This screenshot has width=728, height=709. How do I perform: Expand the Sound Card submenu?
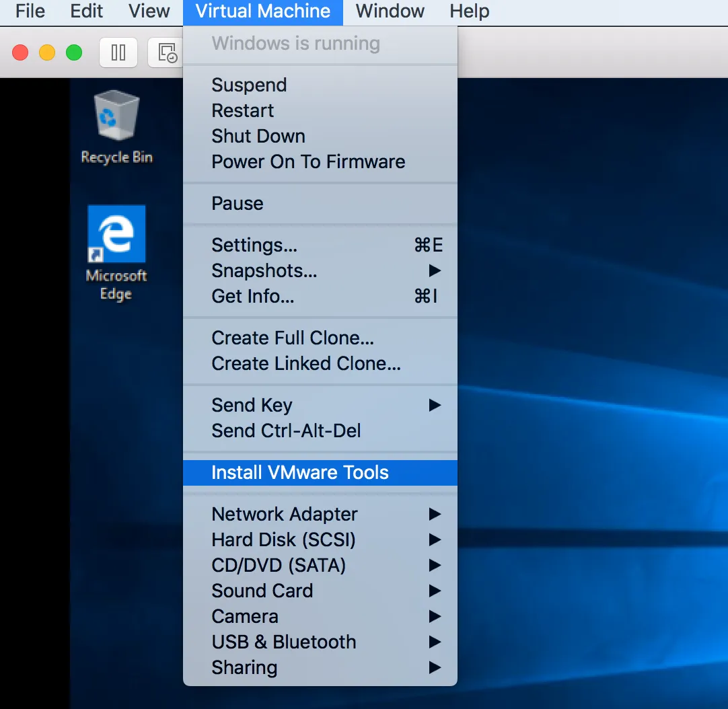tap(320, 591)
